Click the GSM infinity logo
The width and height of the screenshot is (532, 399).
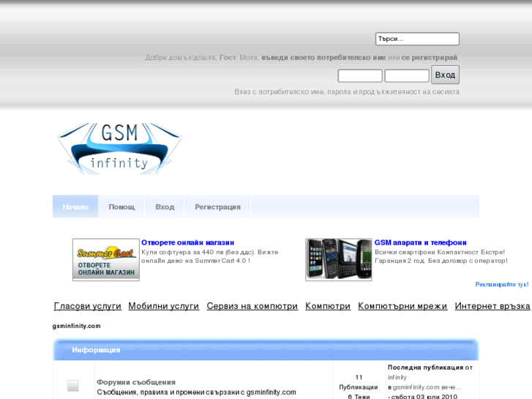119,149
